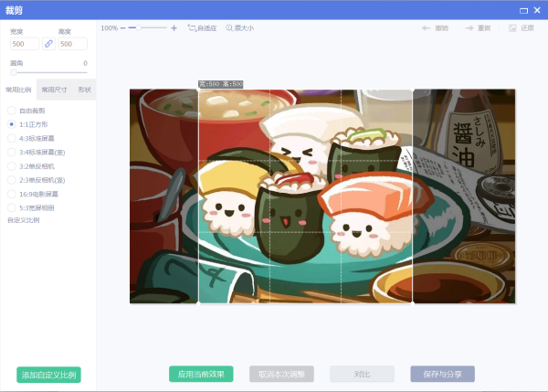Viewport: 548px width, 392px height.
Task: Click the aspect ratio lock link icon
Action: tap(48, 44)
